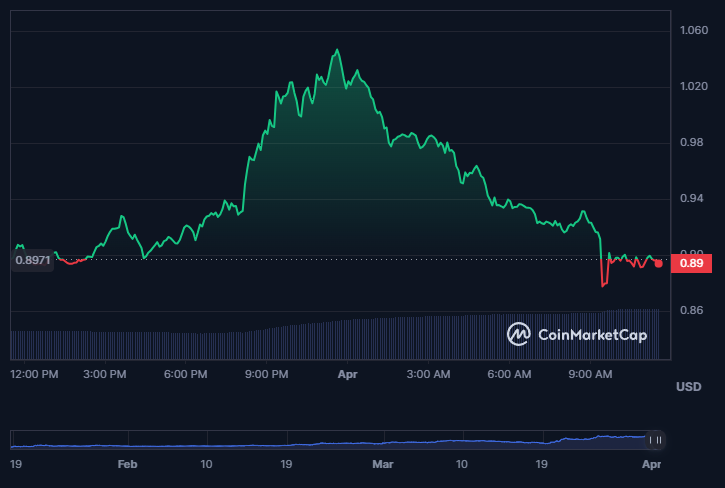Click the 3:00 AM time axis label
The image size is (725, 488).
click(428, 375)
